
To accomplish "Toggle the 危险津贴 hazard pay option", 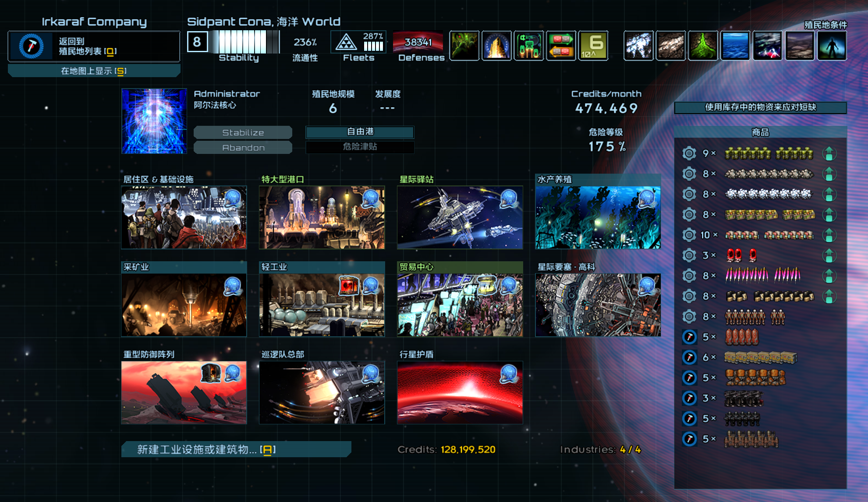I will tap(360, 147).
